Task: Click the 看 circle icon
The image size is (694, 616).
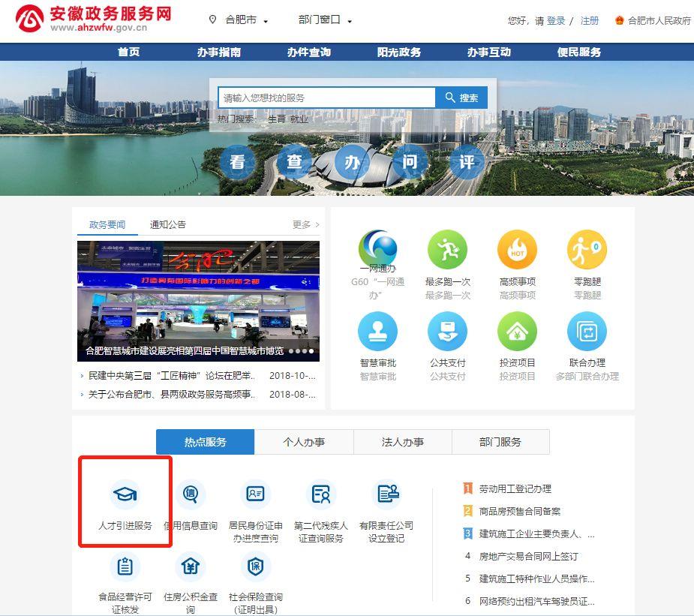Action: pyautogui.click(x=237, y=162)
